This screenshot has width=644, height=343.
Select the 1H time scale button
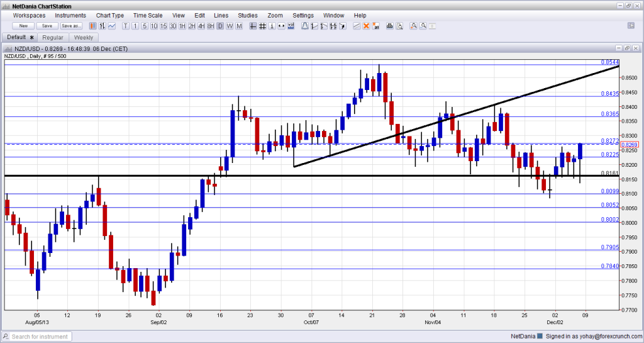point(182,26)
